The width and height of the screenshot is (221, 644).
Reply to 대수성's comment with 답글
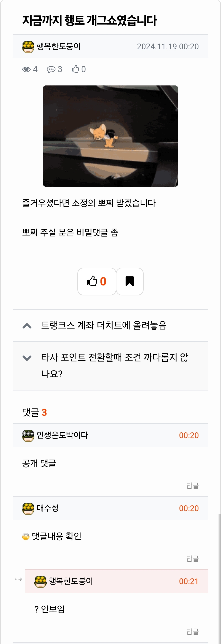(x=192, y=559)
